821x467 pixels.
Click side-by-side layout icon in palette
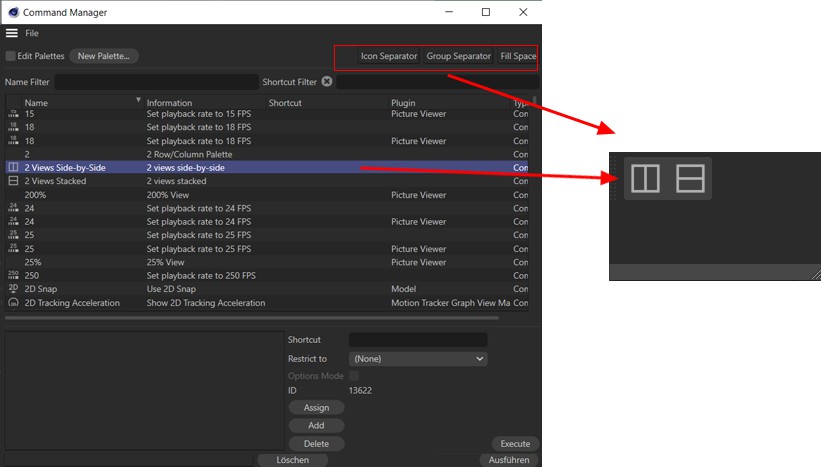point(645,178)
